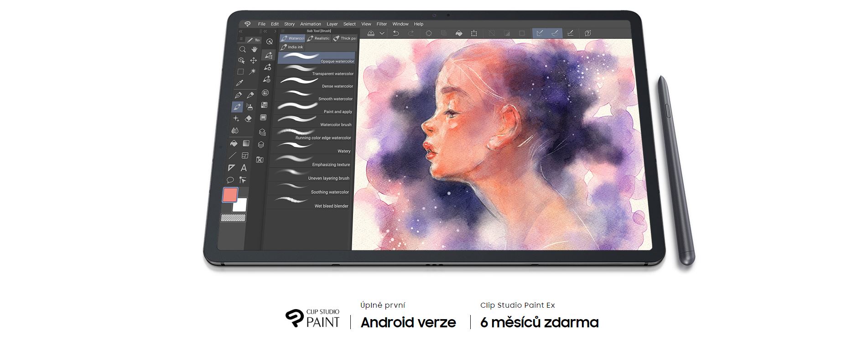Toggle snap to grid button
This screenshot has height=341, width=868.
click(570, 33)
